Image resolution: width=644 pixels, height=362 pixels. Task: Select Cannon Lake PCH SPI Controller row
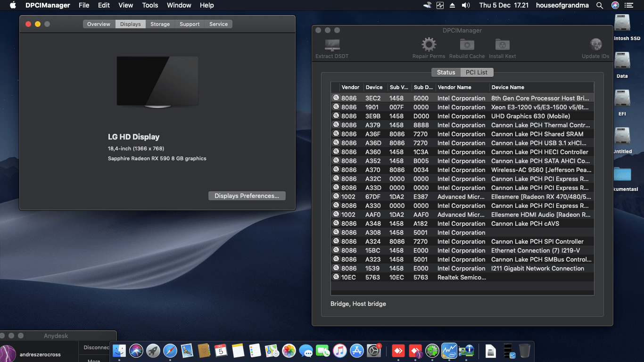[462, 241]
